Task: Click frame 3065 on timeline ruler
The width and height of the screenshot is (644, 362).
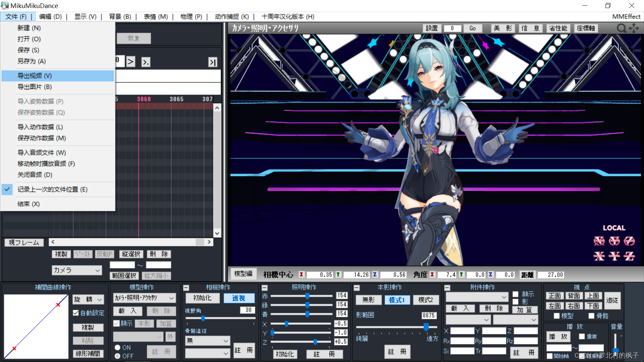Action: click(x=176, y=99)
